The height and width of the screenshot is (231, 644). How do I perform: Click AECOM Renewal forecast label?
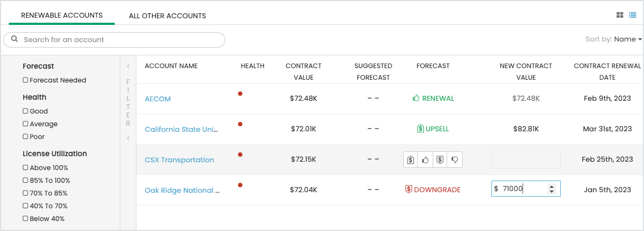point(433,99)
